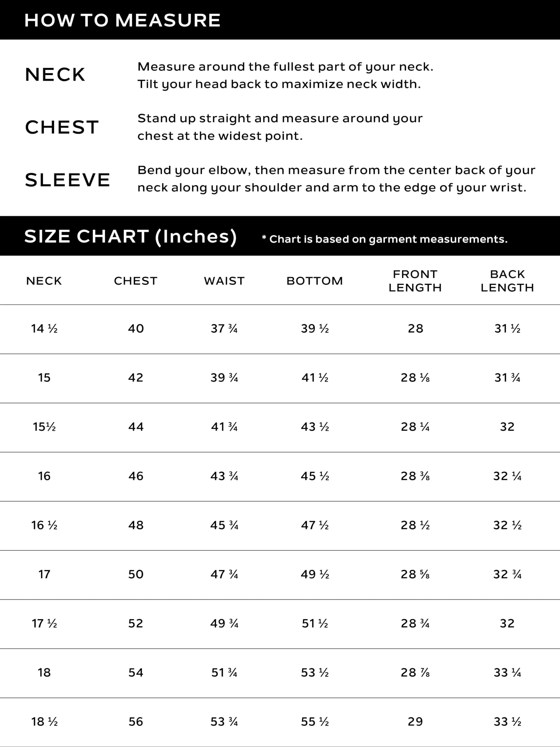The width and height of the screenshot is (560, 747).
Task: Click the WAIST column header
Action: (224, 281)
